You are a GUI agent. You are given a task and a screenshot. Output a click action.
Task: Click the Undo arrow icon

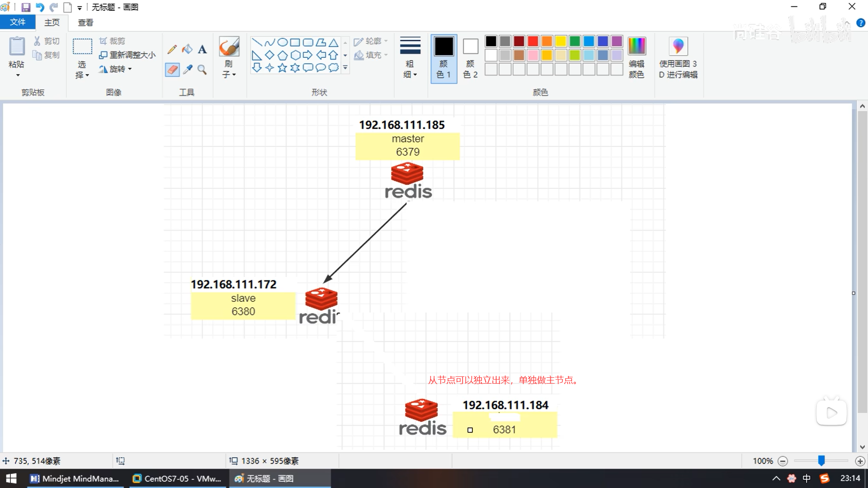40,7
